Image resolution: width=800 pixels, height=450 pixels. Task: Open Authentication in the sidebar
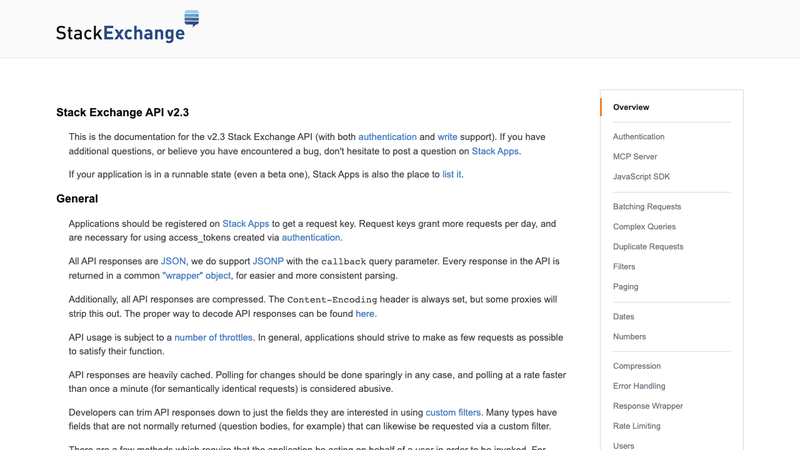[x=639, y=137]
